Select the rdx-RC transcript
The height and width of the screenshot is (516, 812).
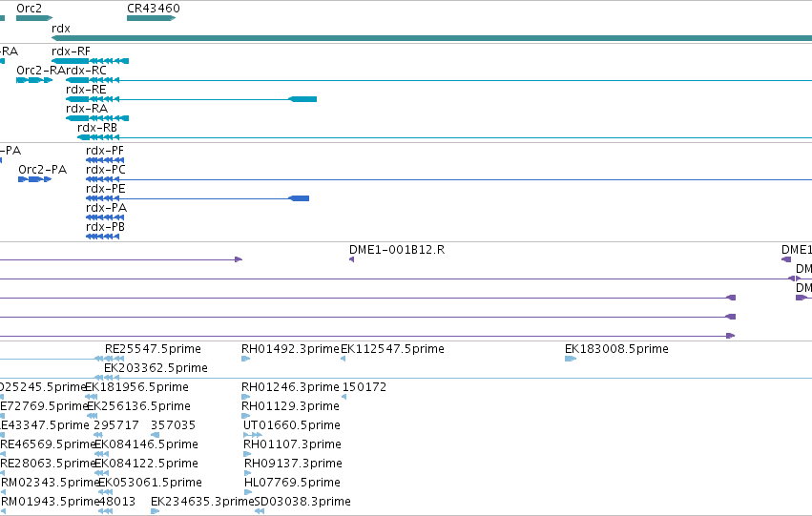pos(439,80)
